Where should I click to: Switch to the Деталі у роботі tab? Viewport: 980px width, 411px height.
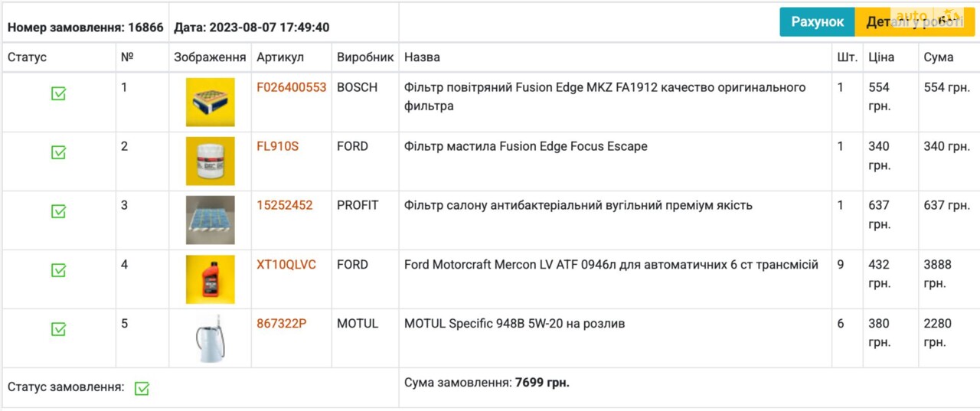tap(915, 22)
